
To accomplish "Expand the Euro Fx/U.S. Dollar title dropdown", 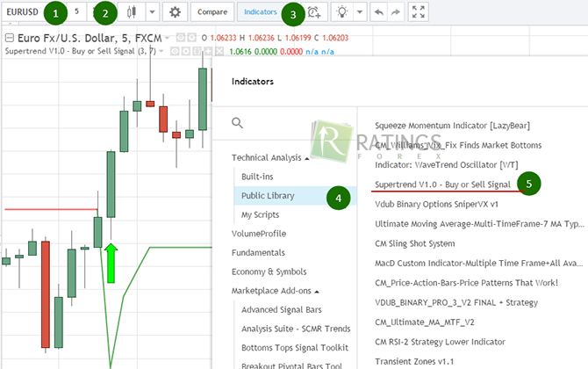I will coord(168,38).
